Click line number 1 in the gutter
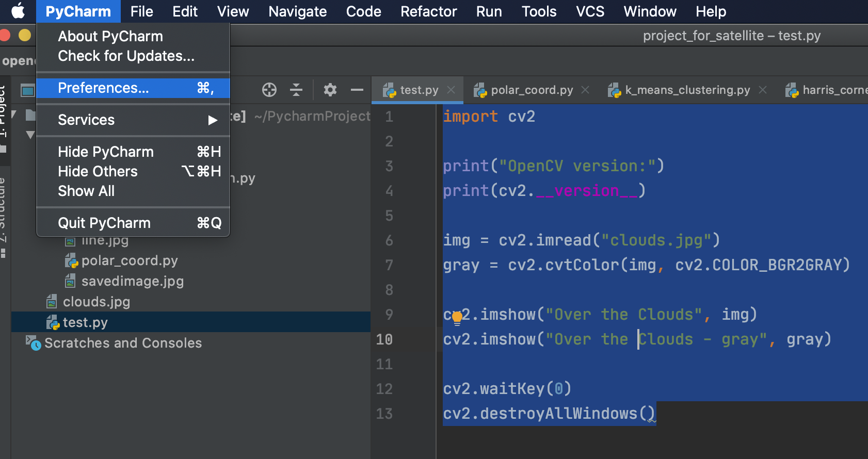The image size is (868, 459). click(389, 117)
